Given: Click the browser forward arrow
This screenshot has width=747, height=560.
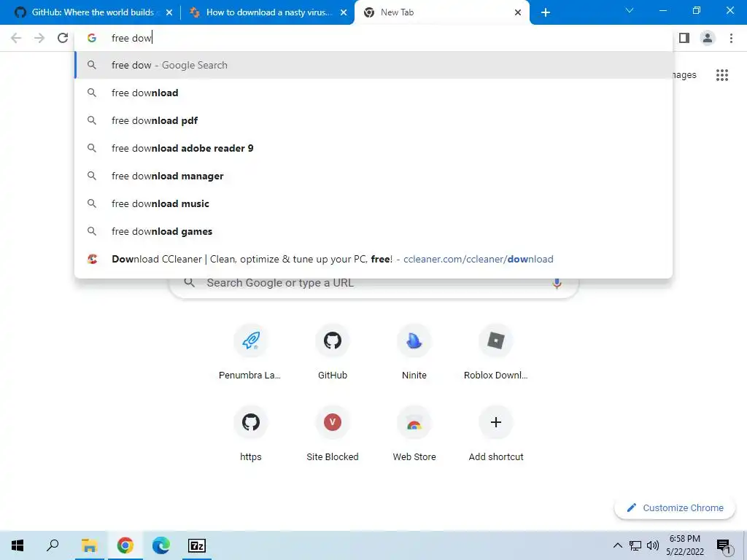Looking at the screenshot, I should pyautogui.click(x=39, y=38).
